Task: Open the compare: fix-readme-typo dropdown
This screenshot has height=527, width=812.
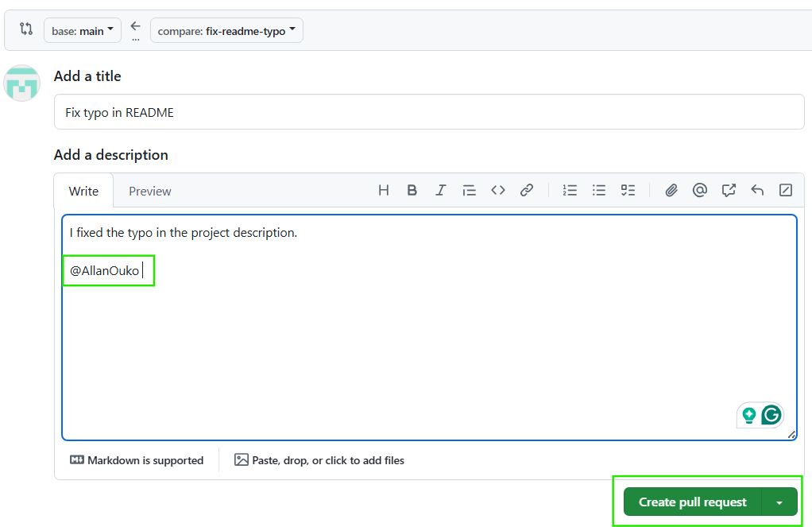Action: (226, 30)
